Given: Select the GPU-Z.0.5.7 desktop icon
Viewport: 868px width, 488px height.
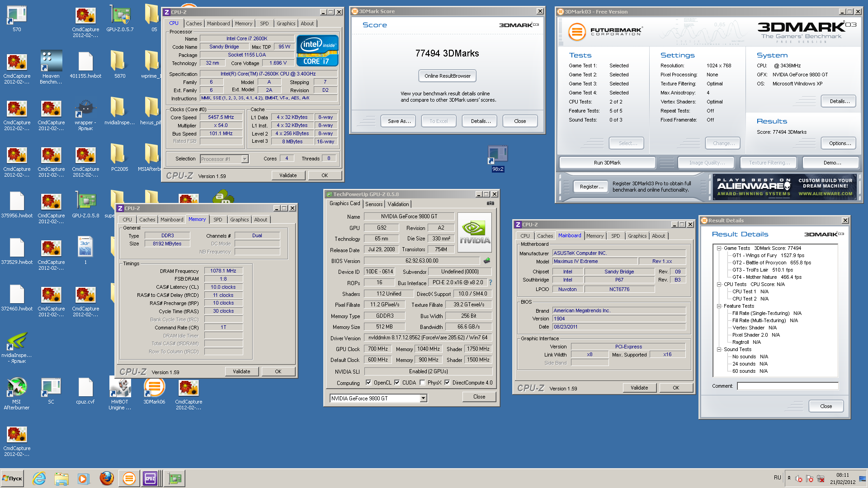Looking at the screenshot, I should (x=120, y=19).
